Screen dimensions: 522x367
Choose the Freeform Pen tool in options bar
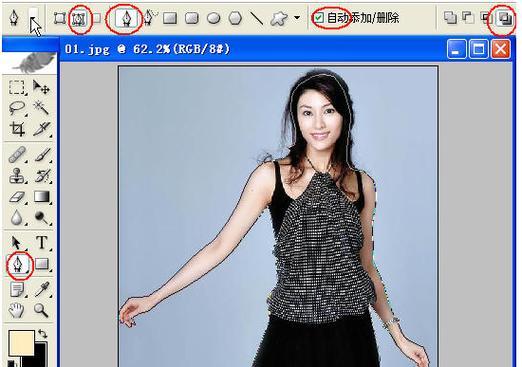point(150,18)
